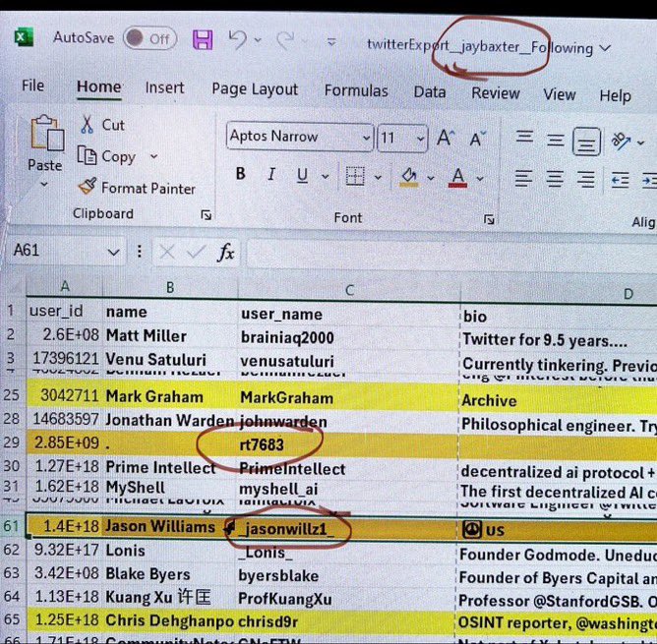Align text right

coord(585,180)
